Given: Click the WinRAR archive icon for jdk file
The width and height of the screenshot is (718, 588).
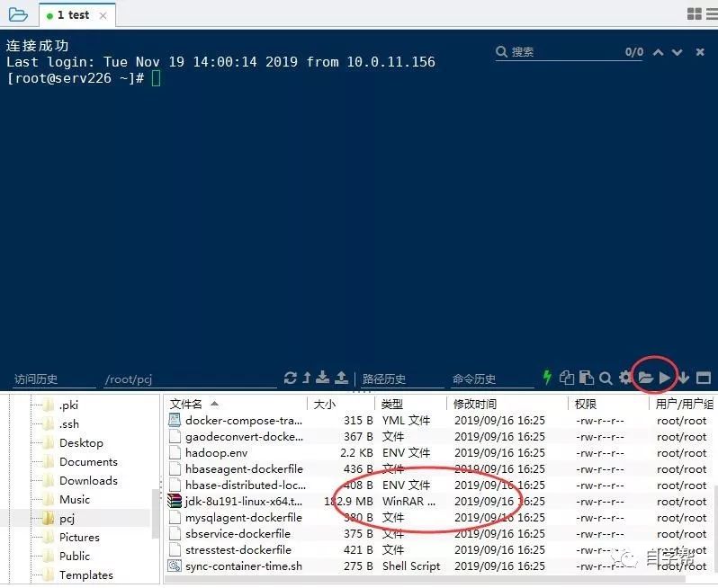Looking at the screenshot, I should pos(175,501).
